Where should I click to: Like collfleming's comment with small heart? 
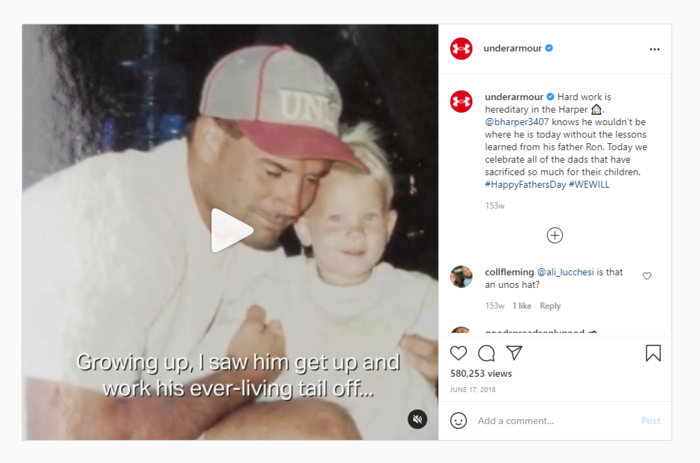click(x=647, y=276)
